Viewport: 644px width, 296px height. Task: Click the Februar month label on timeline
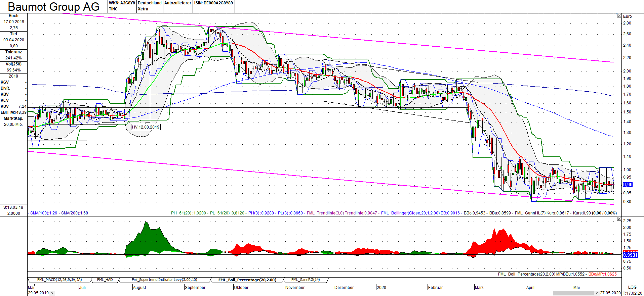click(436, 288)
